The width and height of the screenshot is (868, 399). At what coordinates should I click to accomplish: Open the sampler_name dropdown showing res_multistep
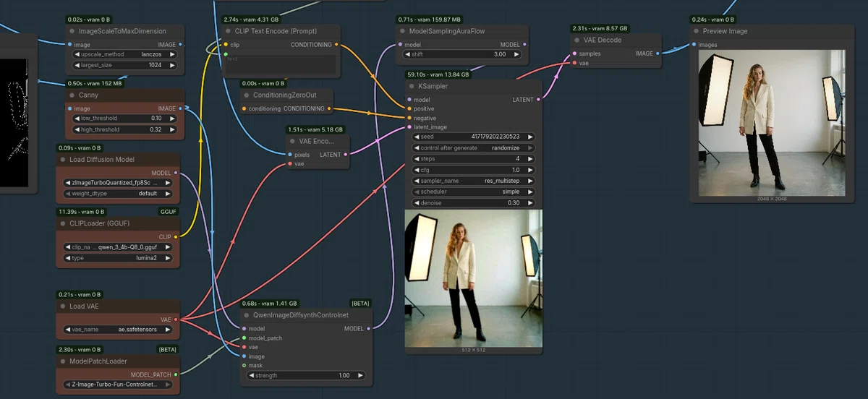click(x=473, y=181)
